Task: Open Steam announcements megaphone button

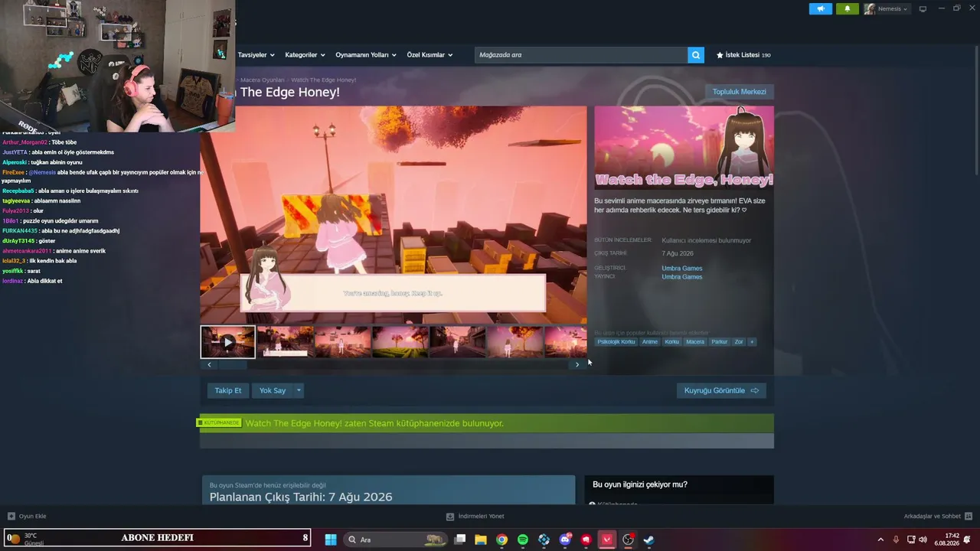Action: pyautogui.click(x=820, y=9)
